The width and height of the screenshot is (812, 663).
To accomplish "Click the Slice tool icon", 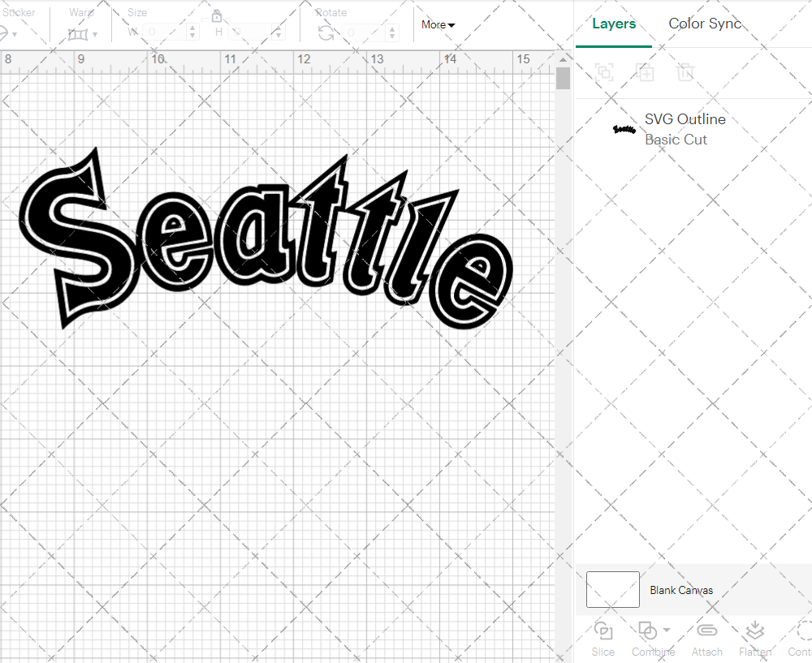I will tap(603, 631).
